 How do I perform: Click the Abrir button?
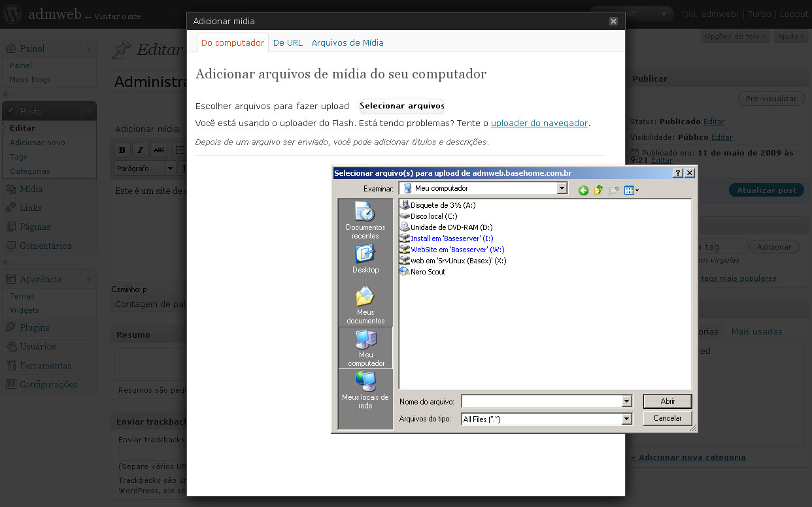(668, 401)
